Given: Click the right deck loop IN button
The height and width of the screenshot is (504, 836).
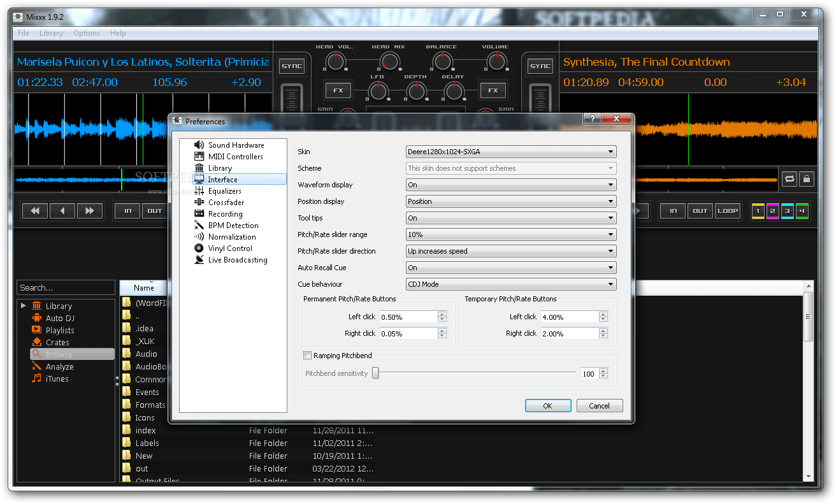Looking at the screenshot, I should [673, 211].
